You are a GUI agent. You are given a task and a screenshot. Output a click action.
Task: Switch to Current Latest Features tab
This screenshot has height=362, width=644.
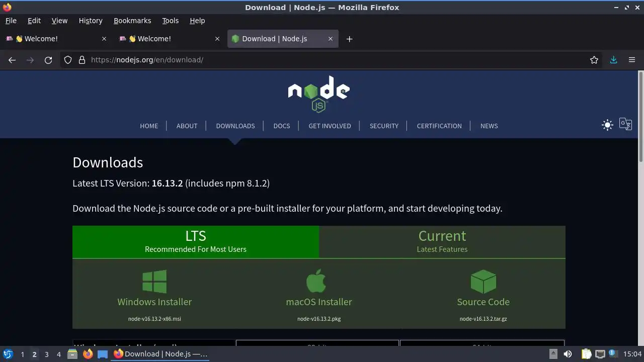pos(442,241)
